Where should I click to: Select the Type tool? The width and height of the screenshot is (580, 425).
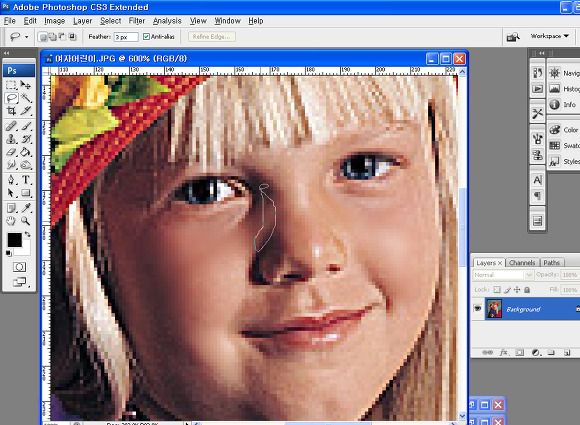point(26,180)
